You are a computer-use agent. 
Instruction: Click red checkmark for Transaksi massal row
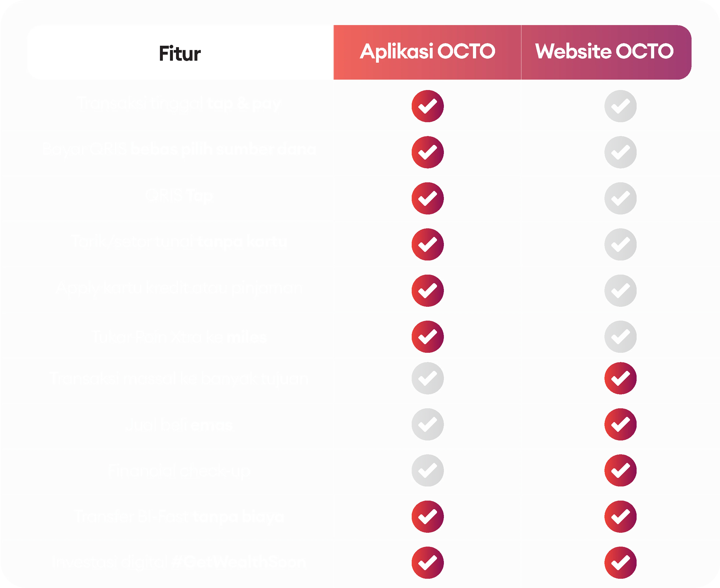click(620, 378)
